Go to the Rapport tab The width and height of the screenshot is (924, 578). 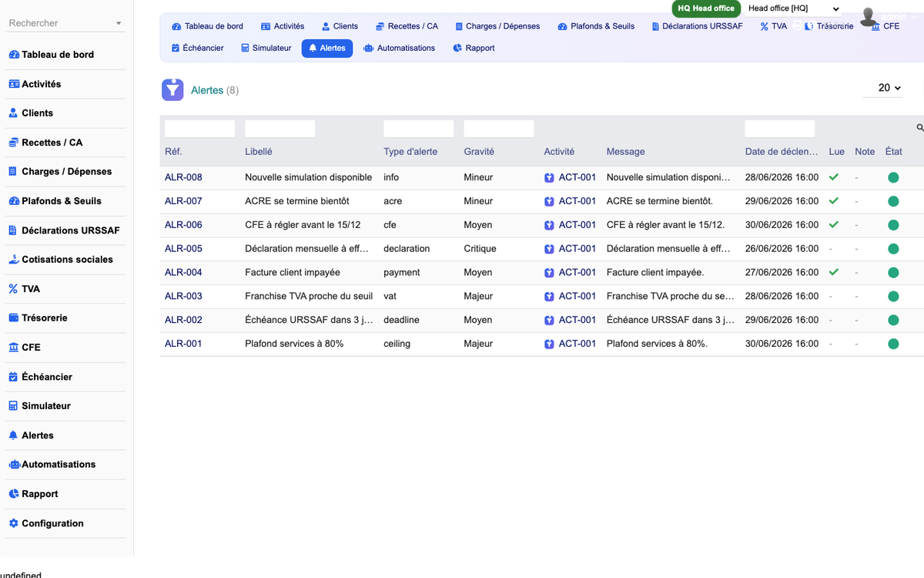click(x=474, y=48)
